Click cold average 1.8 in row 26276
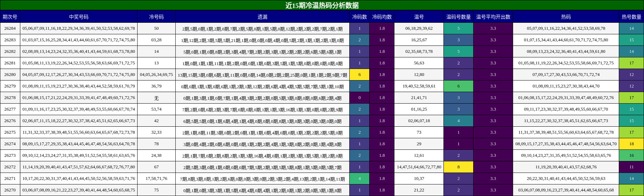This screenshot has width=644, height=196. (382, 121)
